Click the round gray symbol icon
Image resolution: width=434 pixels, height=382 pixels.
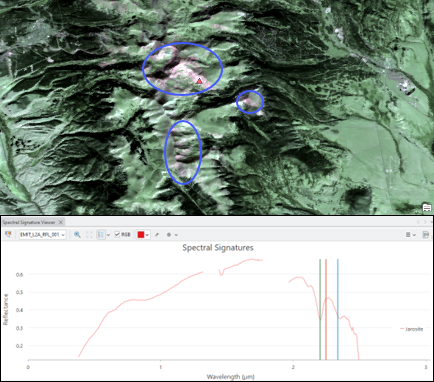click(x=169, y=235)
